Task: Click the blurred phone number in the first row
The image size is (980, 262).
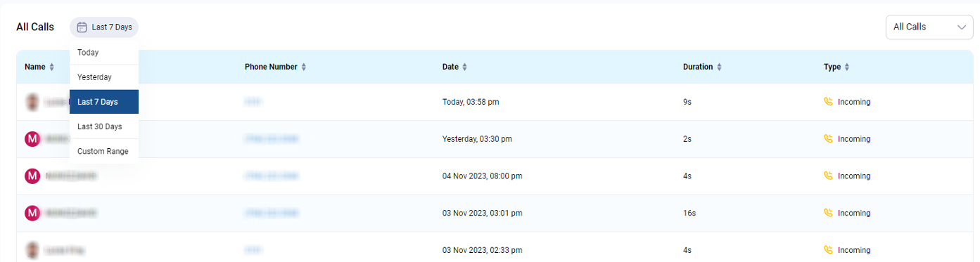Action: (x=254, y=102)
